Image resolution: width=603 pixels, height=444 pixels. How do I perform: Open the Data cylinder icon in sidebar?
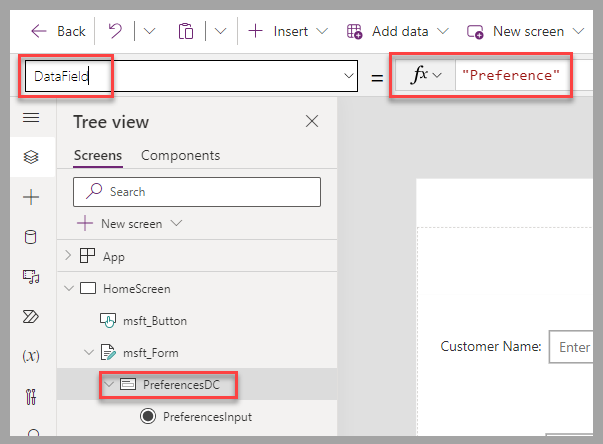click(31, 237)
